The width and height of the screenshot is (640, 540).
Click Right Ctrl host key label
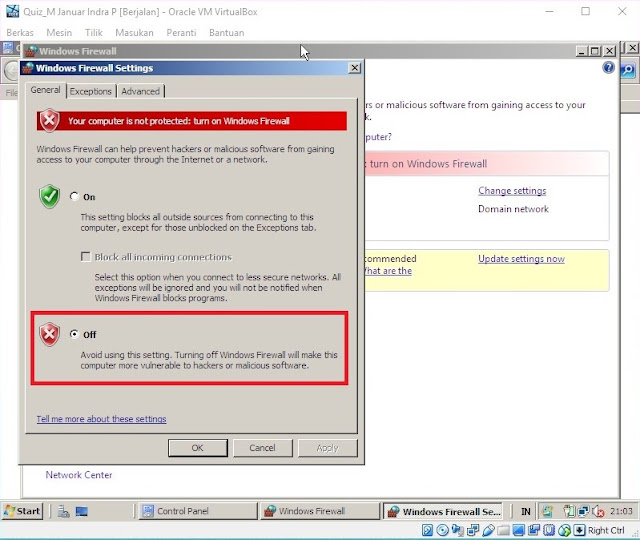pyautogui.click(x=606, y=530)
